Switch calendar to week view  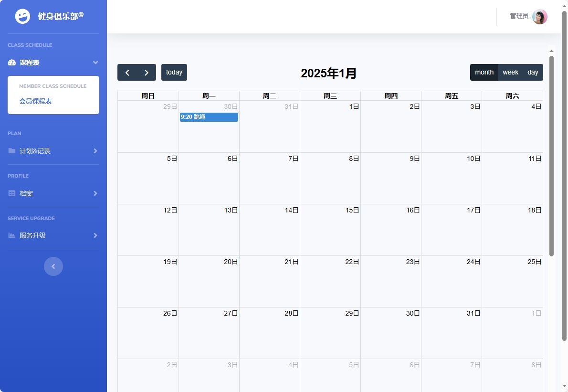pos(510,73)
